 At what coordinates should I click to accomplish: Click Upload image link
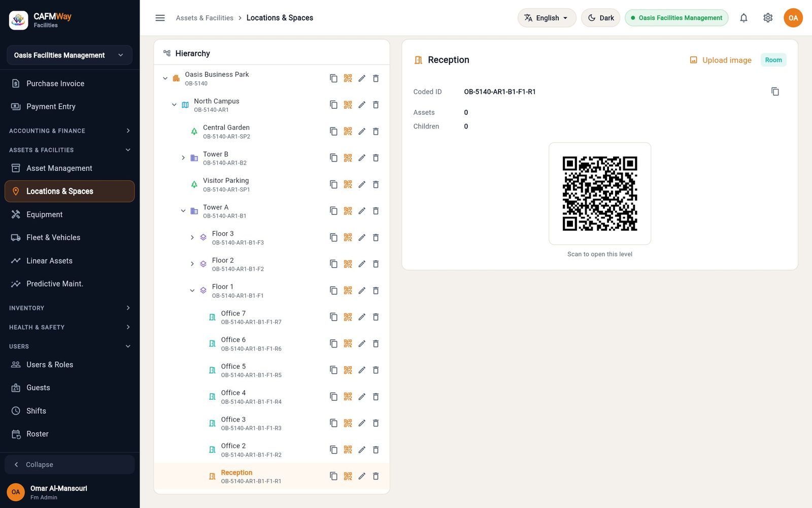pos(721,60)
